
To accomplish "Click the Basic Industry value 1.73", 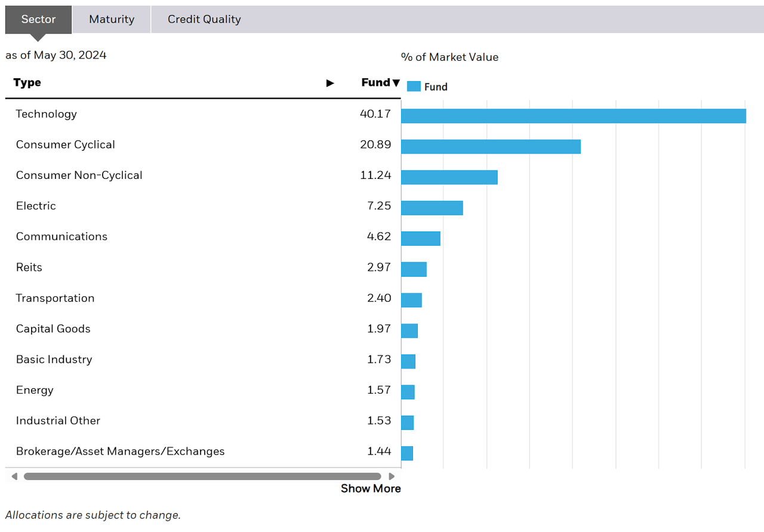I will (x=379, y=359).
